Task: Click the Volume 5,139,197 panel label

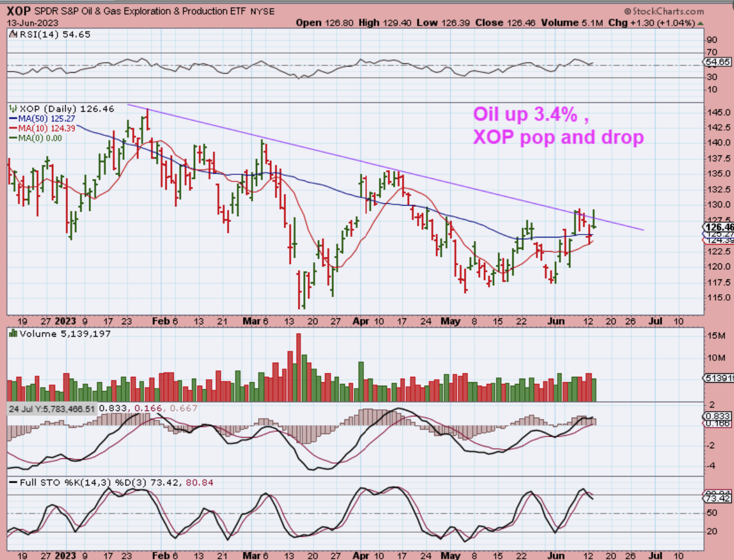Action: tap(65, 333)
